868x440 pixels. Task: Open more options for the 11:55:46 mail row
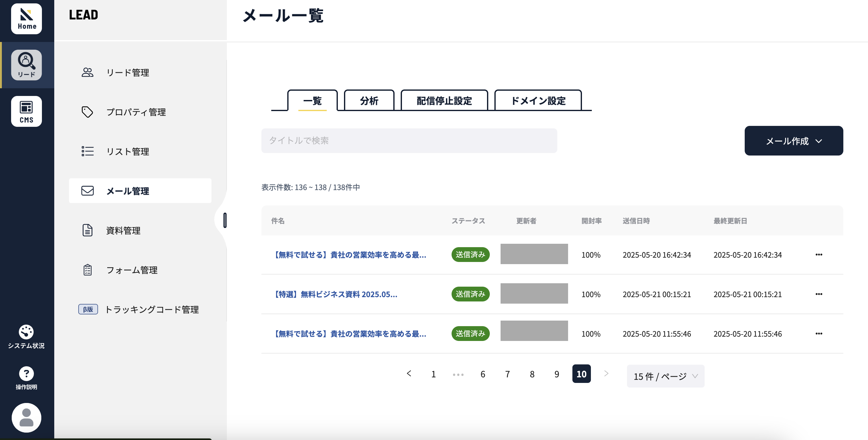click(x=819, y=333)
